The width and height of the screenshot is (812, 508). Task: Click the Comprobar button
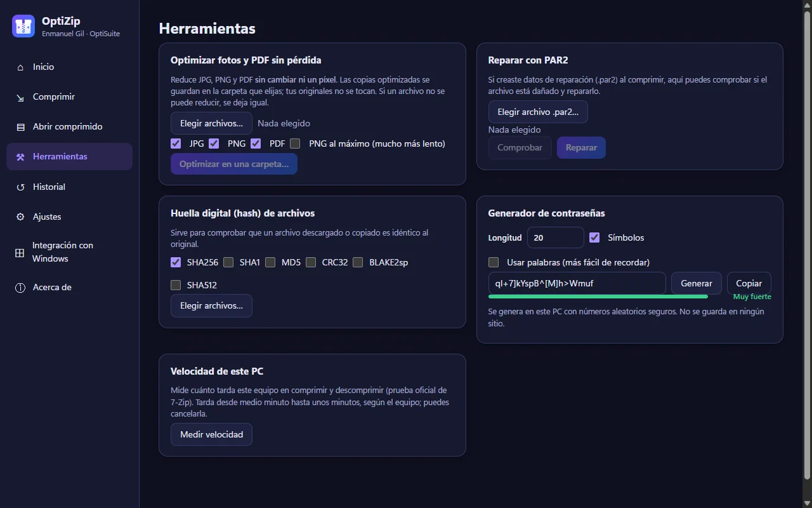pos(520,148)
